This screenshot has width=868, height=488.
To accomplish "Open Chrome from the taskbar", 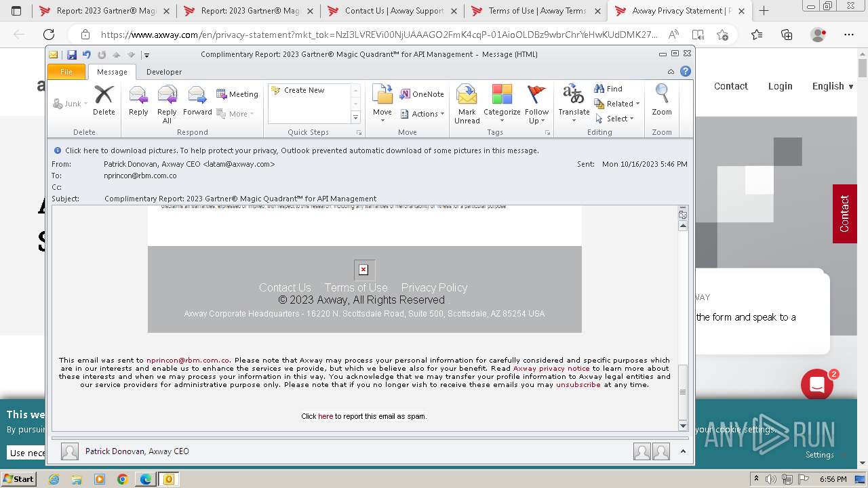I will 123,479.
